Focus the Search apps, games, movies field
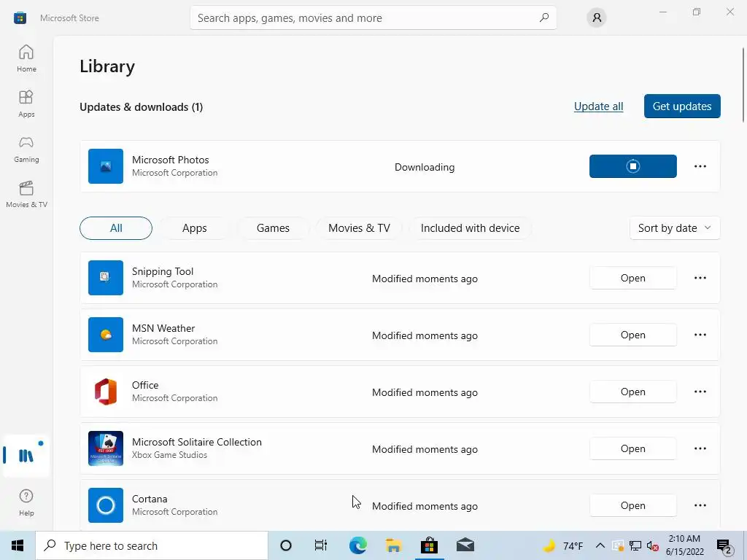 373,18
